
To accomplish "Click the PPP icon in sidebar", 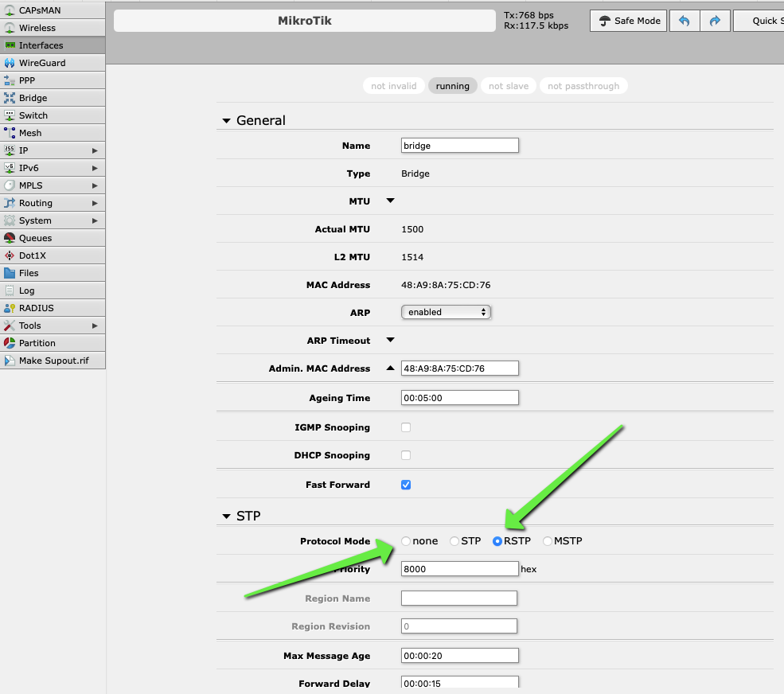I will (x=10, y=80).
